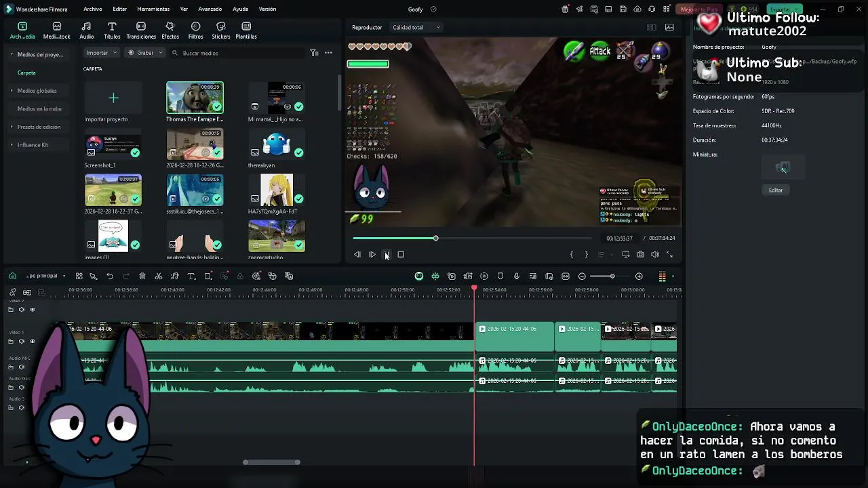Image resolution: width=868 pixels, height=488 pixels.
Task: Click the headset support icon in title bar
Action: coord(652,9)
